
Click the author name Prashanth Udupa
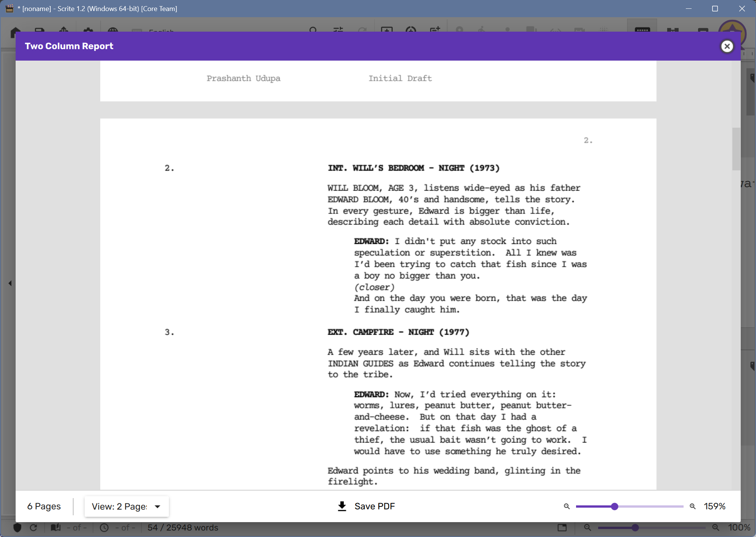pyautogui.click(x=244, y=79)
